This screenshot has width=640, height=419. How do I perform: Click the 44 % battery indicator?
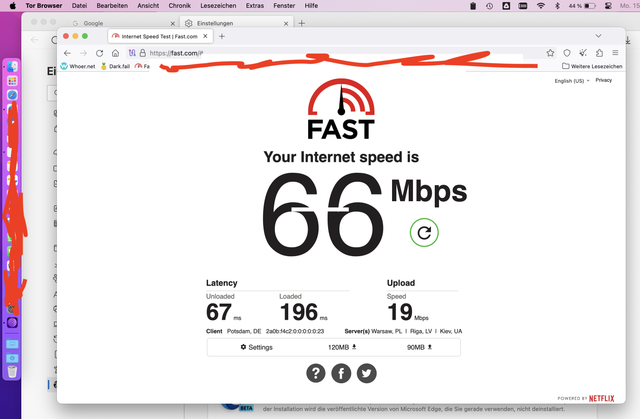(582, 6)
